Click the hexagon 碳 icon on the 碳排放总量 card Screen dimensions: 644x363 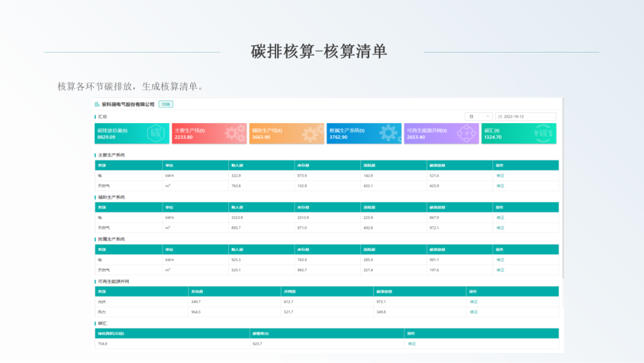(156, 133)
